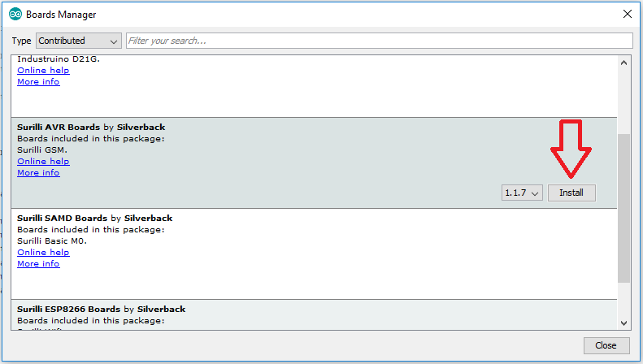Open Online help link under Industruino D21G
The image size is (643, 364).
pyautogui.click(x=43, y=71)
